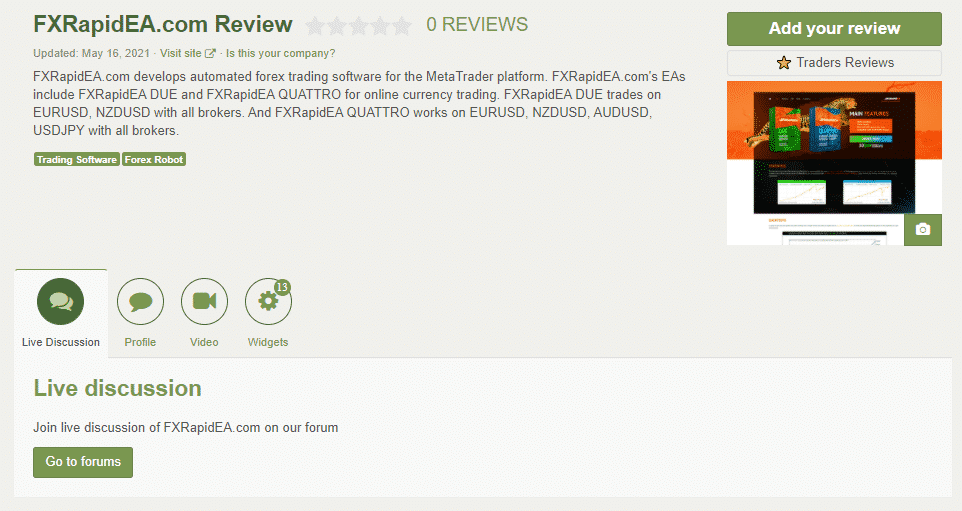Open the Widgets gear icon
Screen dimensions: 962x511
point(268,301)
